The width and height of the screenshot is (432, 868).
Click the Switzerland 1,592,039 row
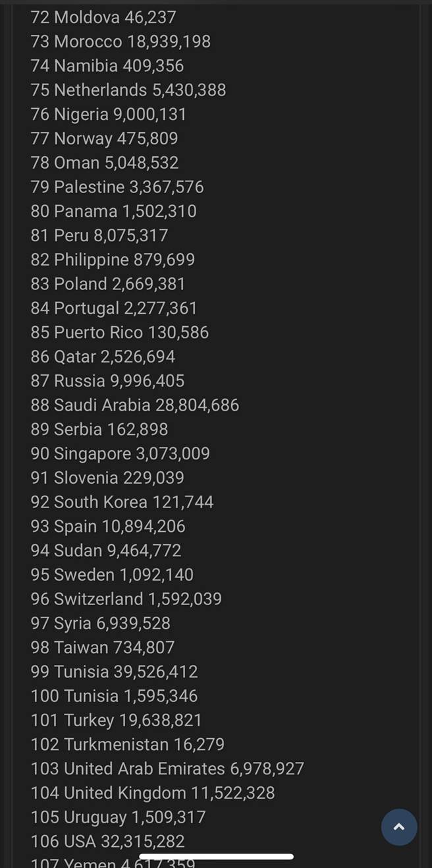point(126,599)
